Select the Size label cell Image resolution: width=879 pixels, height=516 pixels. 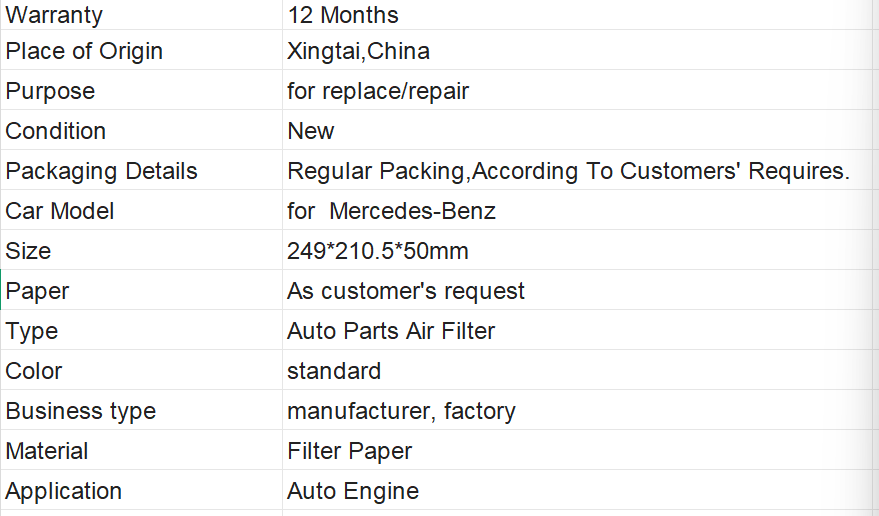141,250
